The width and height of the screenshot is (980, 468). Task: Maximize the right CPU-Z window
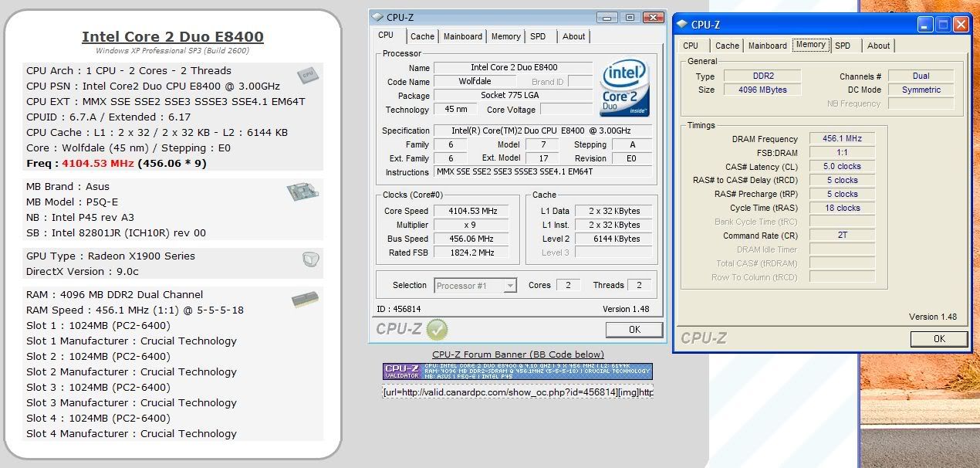tap(943, 25)
